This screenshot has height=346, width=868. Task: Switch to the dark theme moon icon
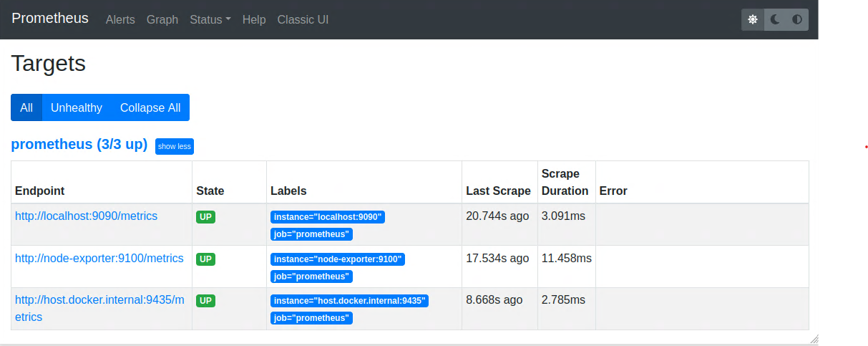tap(775, 20)
